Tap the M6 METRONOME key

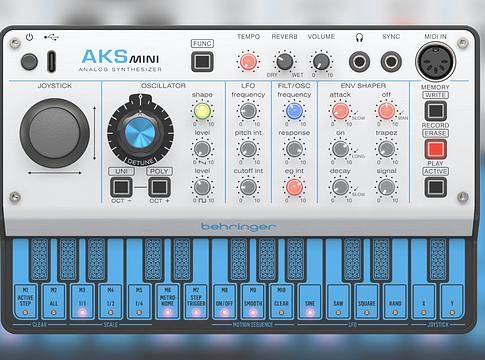click(x=168, y=301)
